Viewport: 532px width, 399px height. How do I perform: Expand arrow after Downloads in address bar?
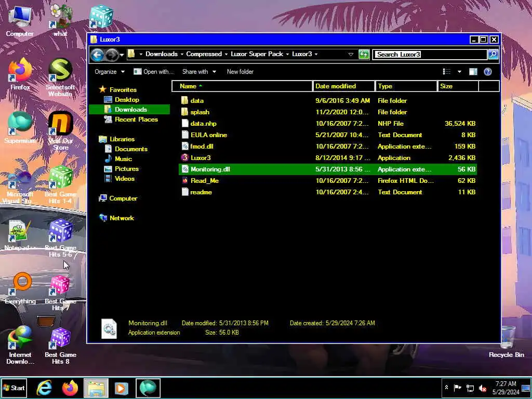coord(182,54)
